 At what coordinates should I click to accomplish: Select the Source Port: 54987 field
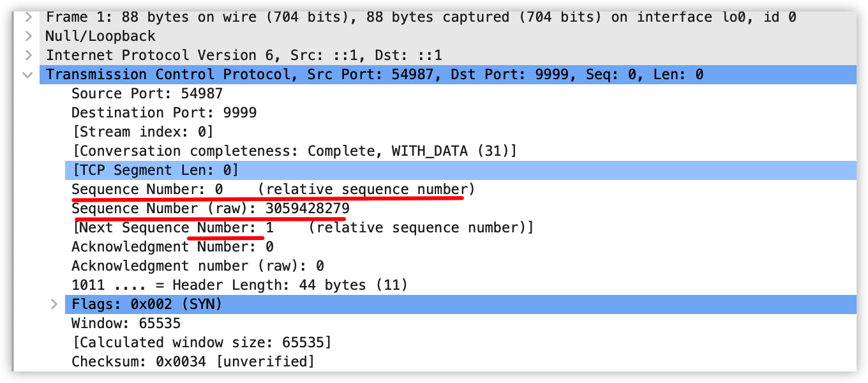click(147, 94)
